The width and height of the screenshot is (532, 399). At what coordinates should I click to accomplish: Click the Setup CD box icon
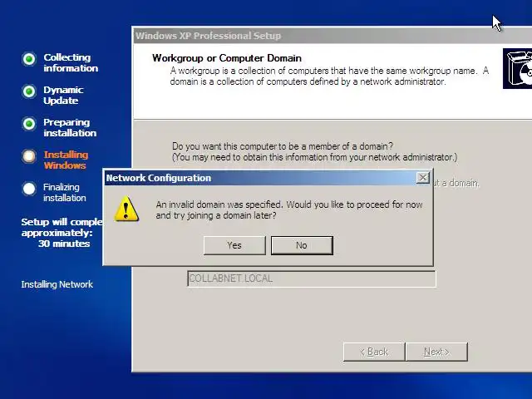(517, 68)
